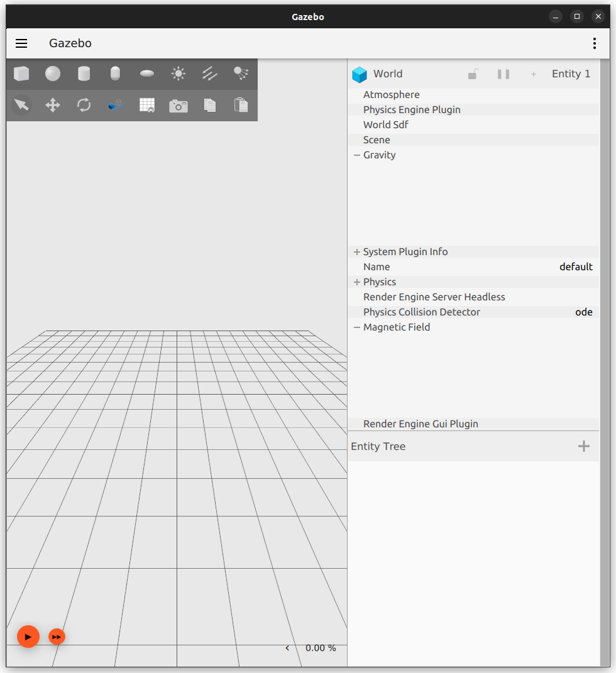Collapse the Gravity section
Screen dimensions: 616x673
[357, 155]
